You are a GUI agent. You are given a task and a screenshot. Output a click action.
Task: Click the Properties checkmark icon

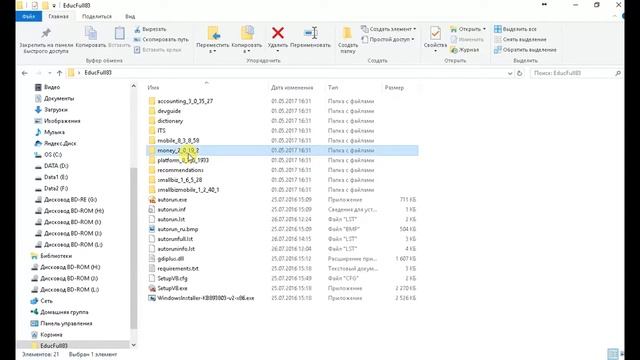click(435, 33)
